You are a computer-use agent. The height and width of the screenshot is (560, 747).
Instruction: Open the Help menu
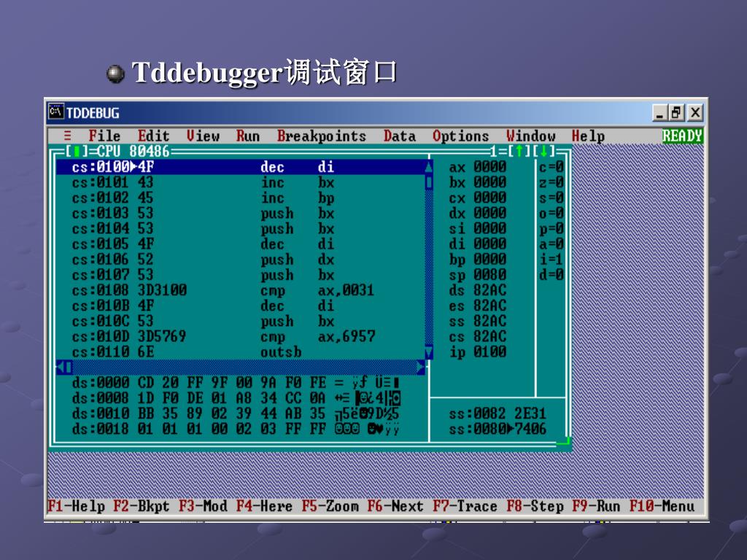coord(588,136)
